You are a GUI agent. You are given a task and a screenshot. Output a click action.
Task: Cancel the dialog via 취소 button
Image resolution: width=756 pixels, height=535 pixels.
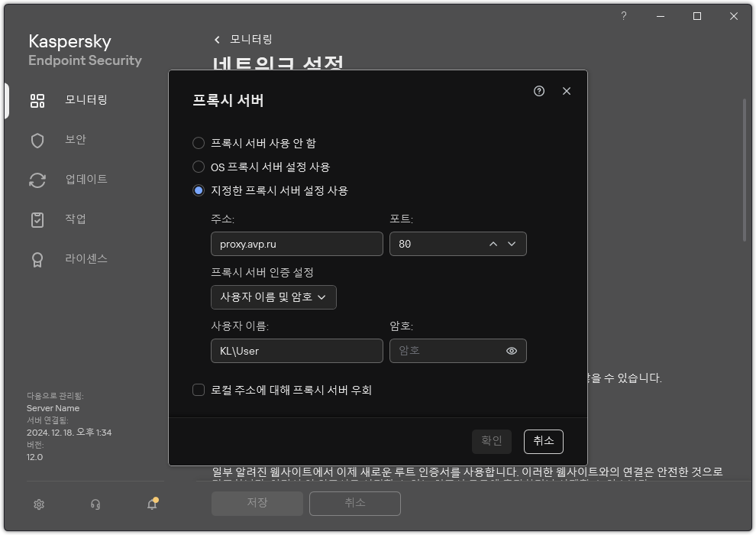pyautogui.click(x=542, y=441)
